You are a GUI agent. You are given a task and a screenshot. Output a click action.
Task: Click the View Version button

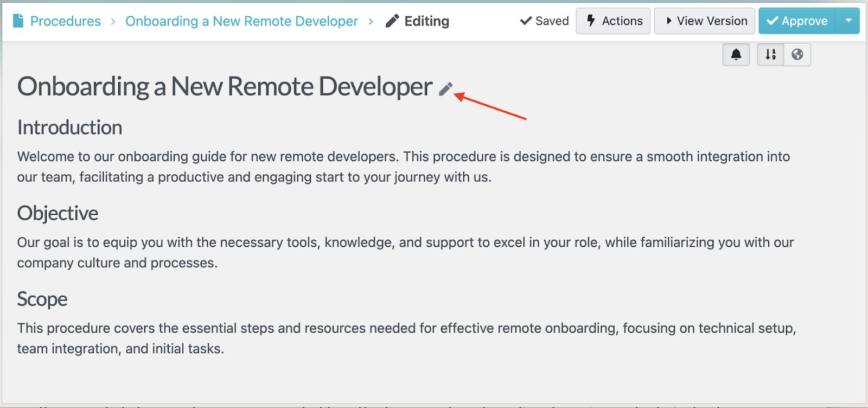coord(704,21)
